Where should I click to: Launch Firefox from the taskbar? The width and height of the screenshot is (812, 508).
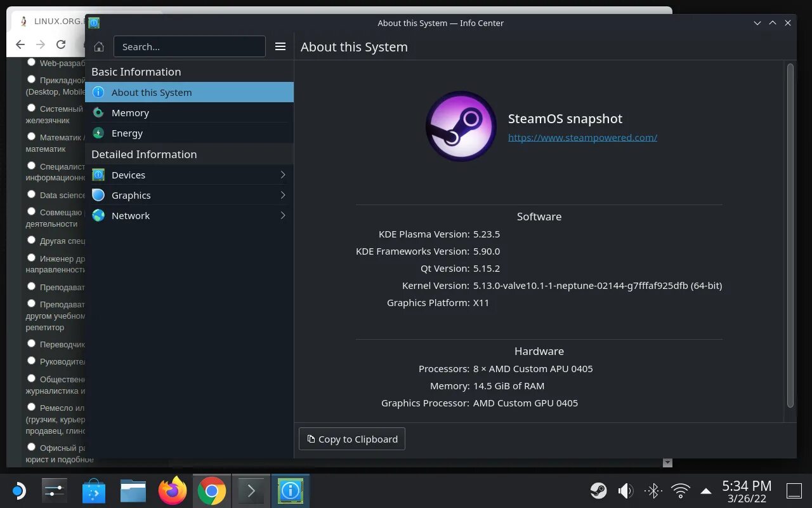(173, 490)
